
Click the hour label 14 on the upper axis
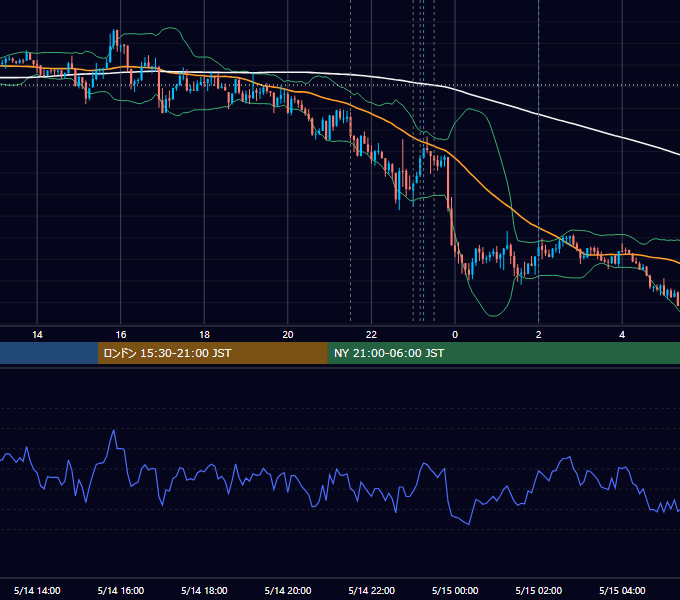pos(37,335)
